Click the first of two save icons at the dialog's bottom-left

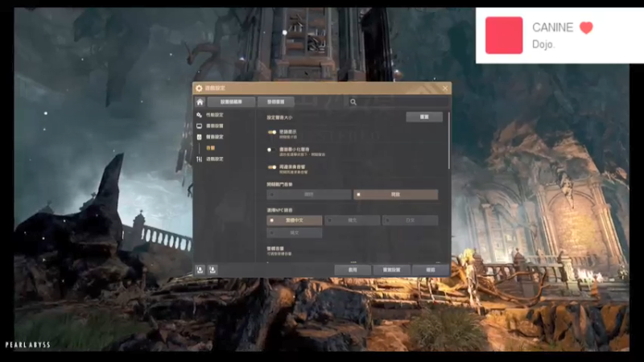(x=200, y=269)
